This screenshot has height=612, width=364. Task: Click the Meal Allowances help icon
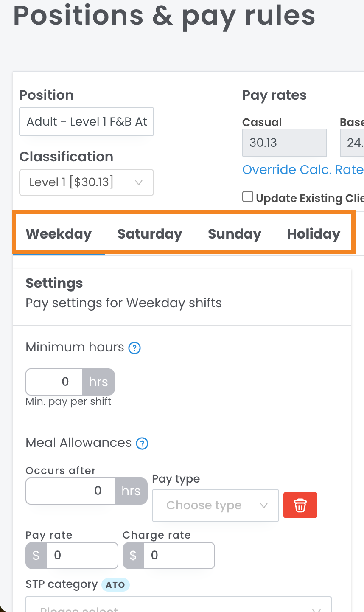click(142, 444)
